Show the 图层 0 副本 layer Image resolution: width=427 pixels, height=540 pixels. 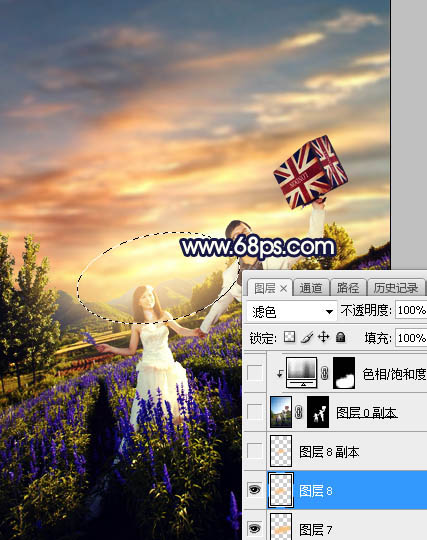(x=254, y=412)
